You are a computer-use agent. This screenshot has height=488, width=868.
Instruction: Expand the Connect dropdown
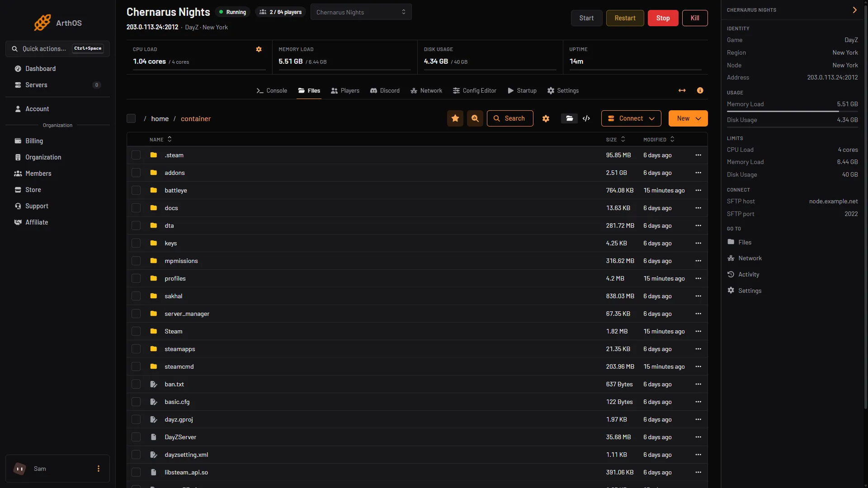point(631,118)
